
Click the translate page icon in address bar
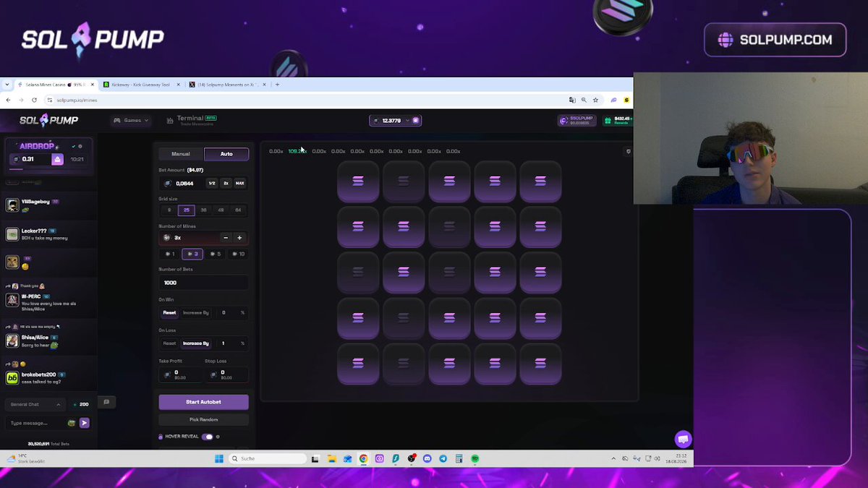pos(572,100)
